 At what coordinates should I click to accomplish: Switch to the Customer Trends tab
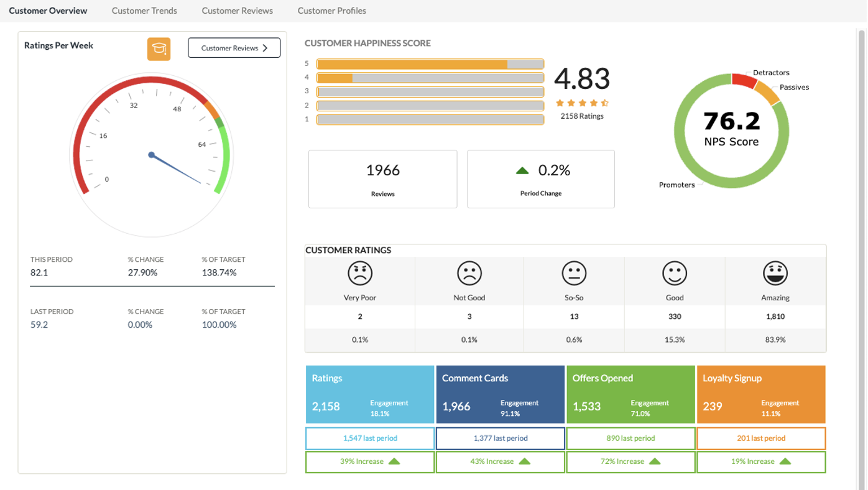(144, 11)
